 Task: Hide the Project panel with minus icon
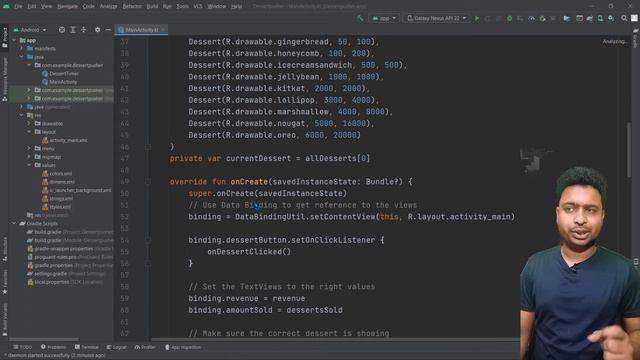(108, 30)
